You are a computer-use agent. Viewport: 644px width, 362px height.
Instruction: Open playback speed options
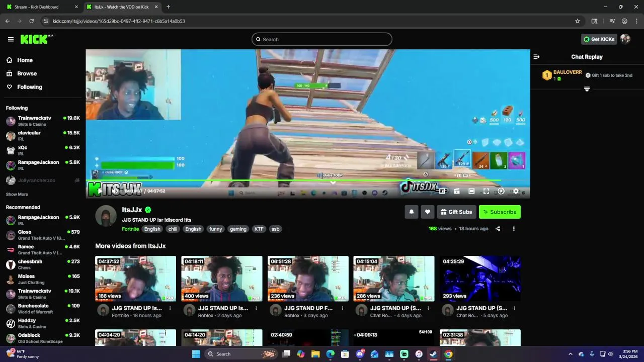coord(501,191)
